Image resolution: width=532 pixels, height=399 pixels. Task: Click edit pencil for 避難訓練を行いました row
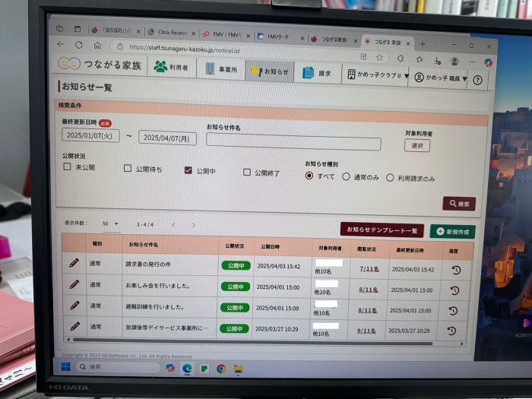click(x=74, y=306)
